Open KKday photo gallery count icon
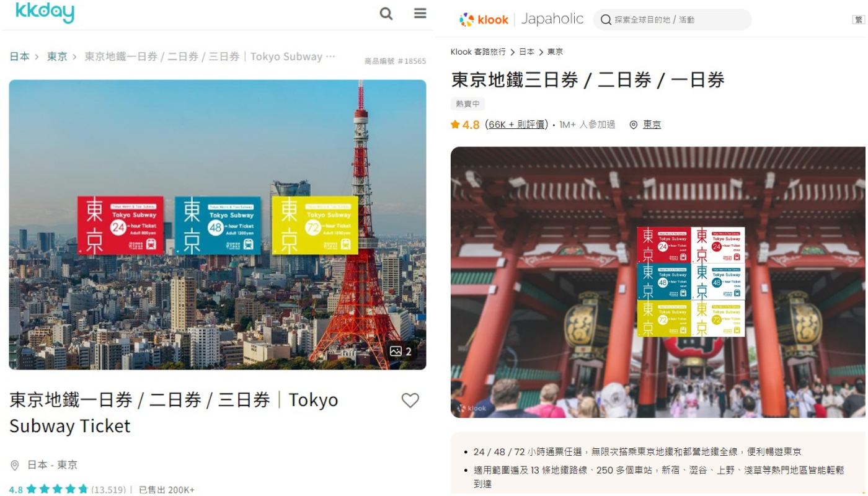This screenshot has width=868, height=496. pos(401,352)
